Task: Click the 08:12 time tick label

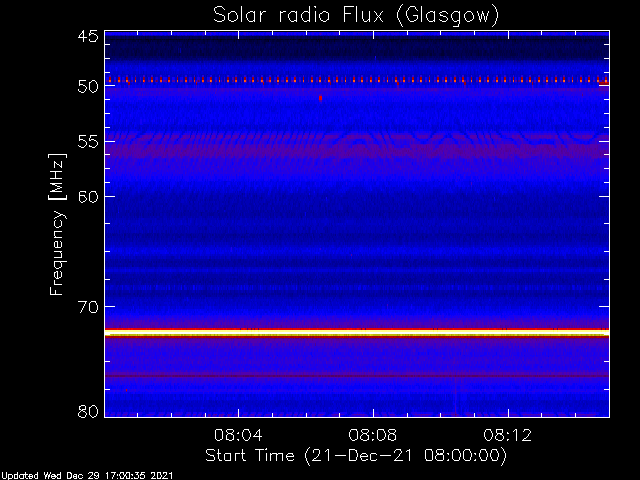Action: 507,435
